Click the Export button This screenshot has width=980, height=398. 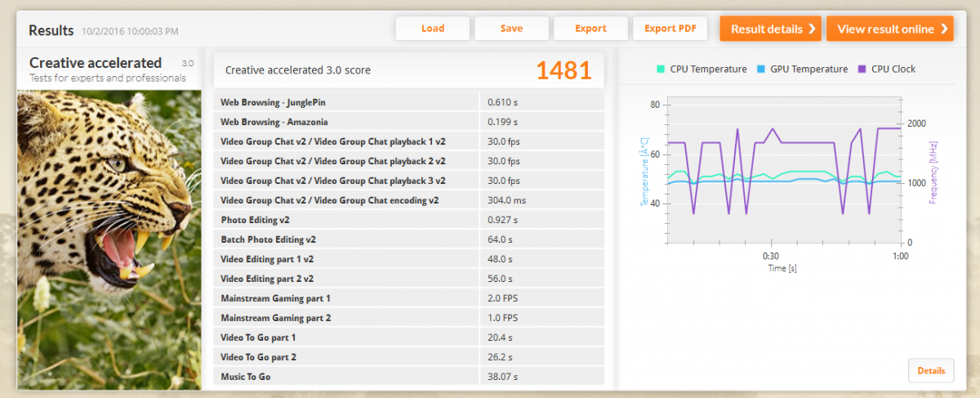[x=590, y=29]
